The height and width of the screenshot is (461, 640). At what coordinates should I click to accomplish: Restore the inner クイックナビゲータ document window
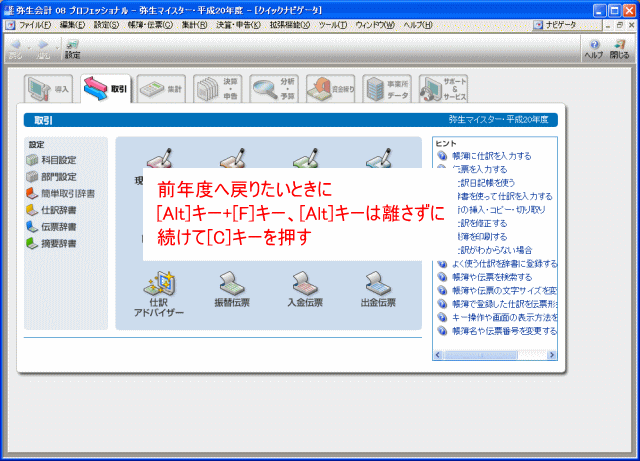click(620, 25)
